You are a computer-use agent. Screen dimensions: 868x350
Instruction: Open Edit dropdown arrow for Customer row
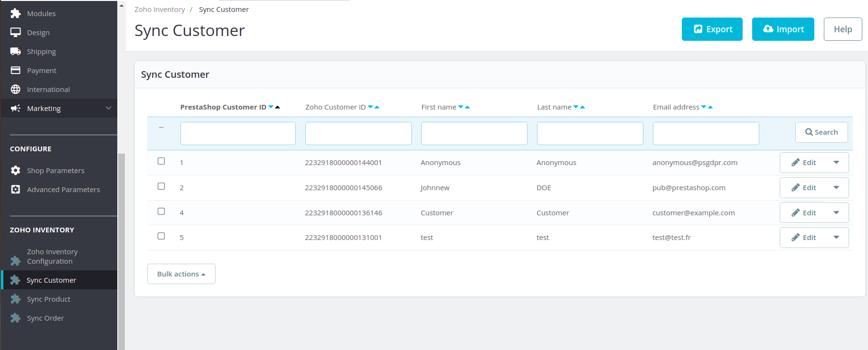(x=836, y=213)
